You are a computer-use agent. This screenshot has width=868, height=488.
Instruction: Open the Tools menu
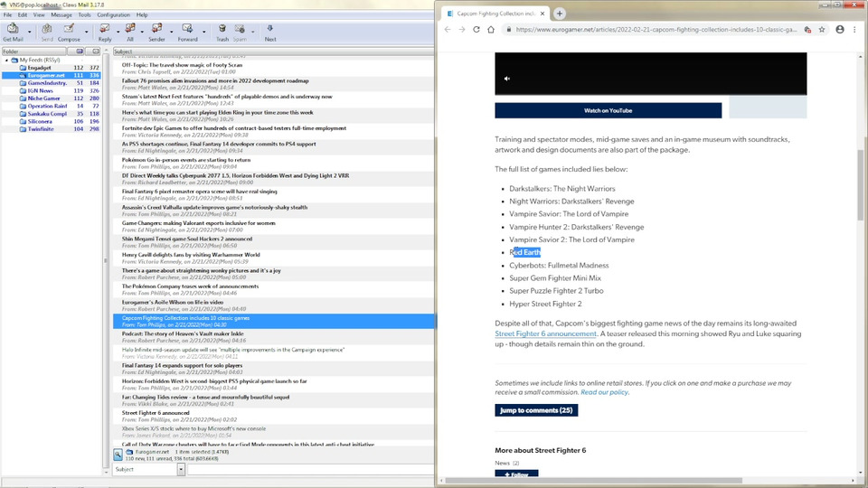click(x=84, y=15)
